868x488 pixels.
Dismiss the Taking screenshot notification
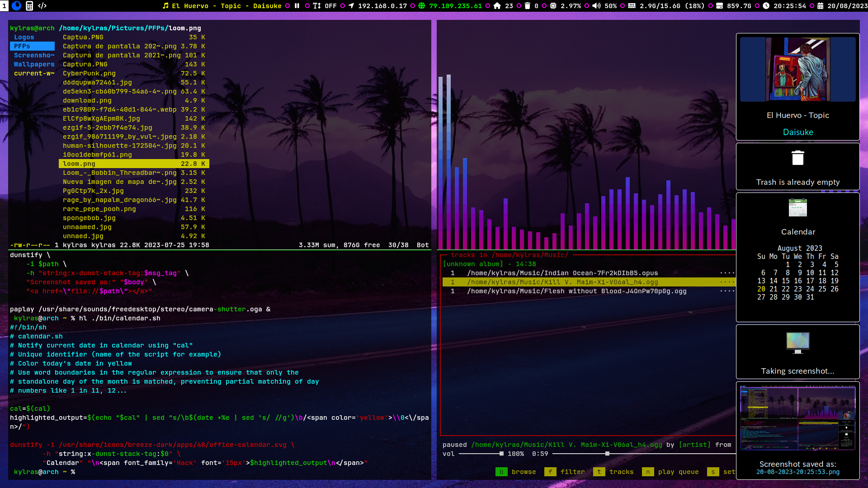pos(798,352)
